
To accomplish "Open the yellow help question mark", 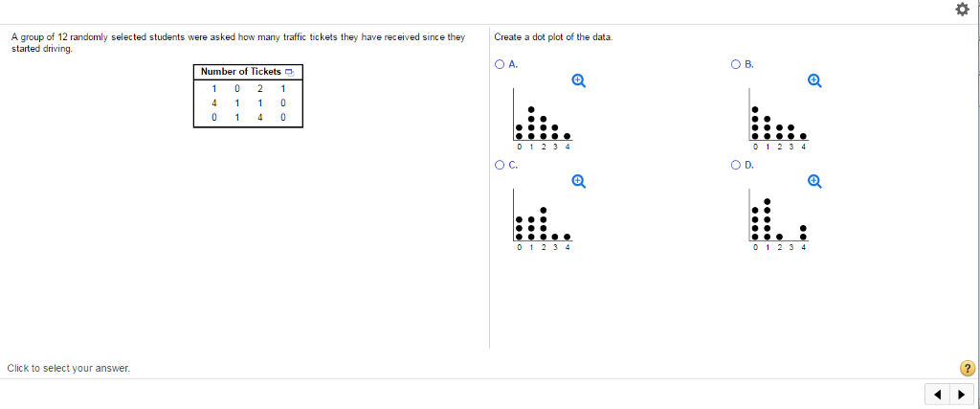I will [x=967, y=368].
